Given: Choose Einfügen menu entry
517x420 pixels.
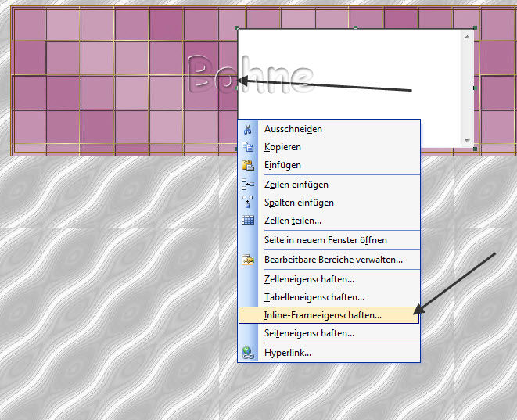Looking at the screenshot, I should pos(329,165).
